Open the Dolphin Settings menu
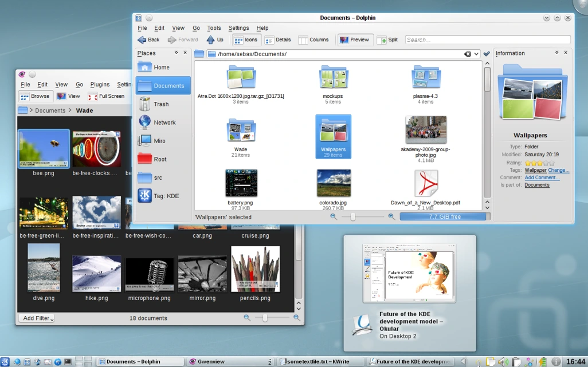Screen dimensions: 588x367 tap(238, 28)
